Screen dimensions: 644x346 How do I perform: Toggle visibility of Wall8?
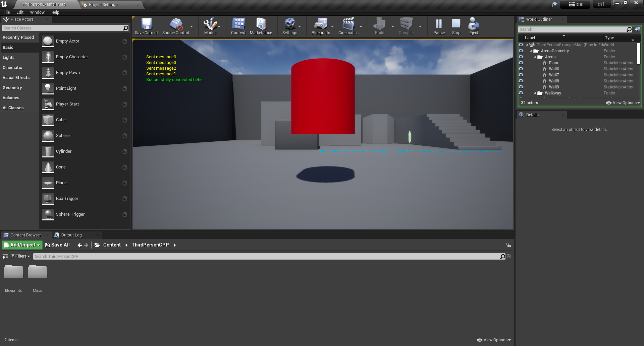521,81
